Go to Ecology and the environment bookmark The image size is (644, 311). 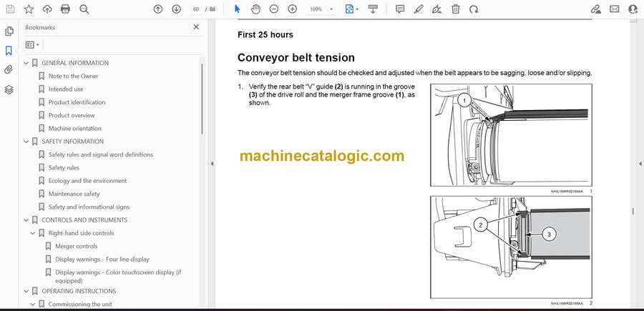coord(87,181)
